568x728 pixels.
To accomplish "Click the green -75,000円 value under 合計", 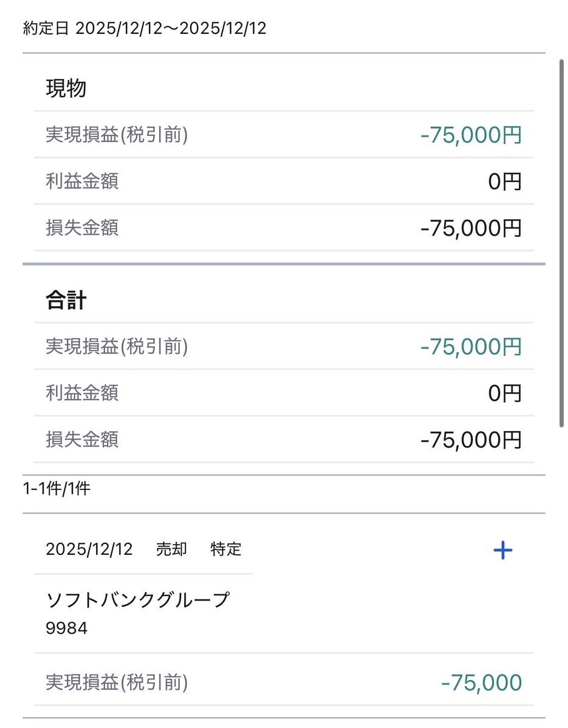I will pyautogui.click(x=471, y=347).
